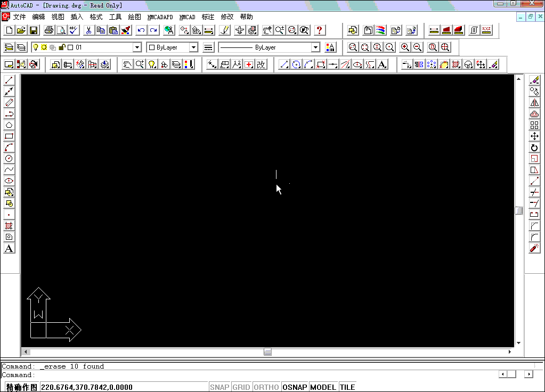Toggle layer freeze sun icon
Viewport: 545px width, 392px height.
44,47
